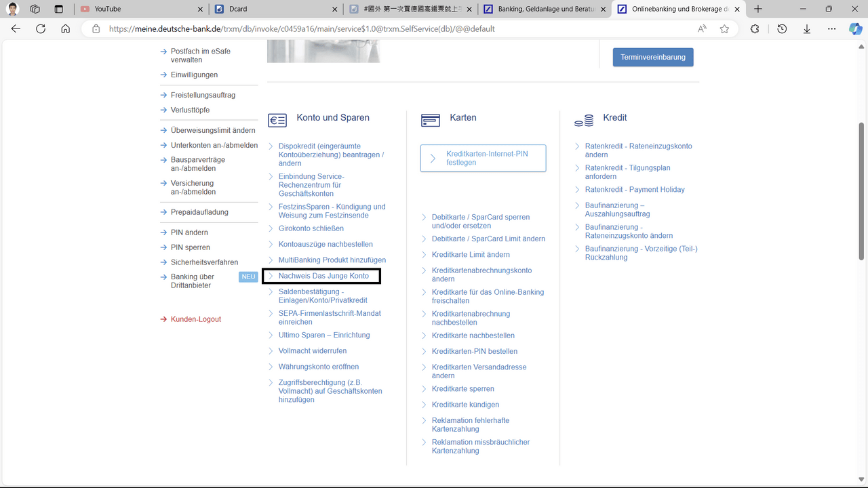868x488 pixels.
Task: Select PIN ändern
Action: tap(189, 232)
